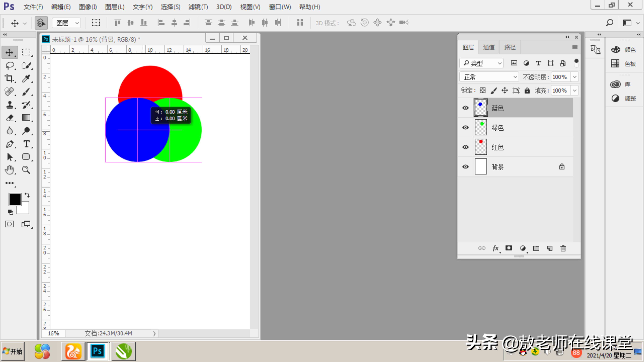Open the 类型 layer filter dropdown

pyautogui.click(x=481, y=63)
